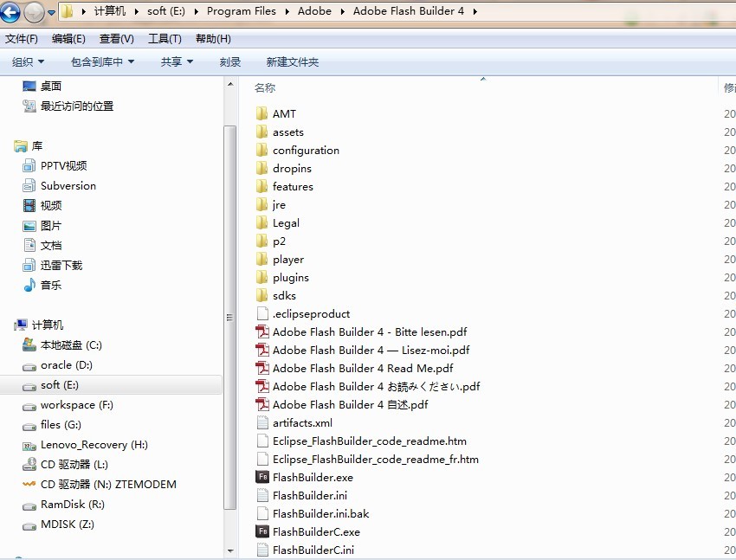
Task: Expand arrow after soft (E:) breadcrumb
Action: (197, 12)
